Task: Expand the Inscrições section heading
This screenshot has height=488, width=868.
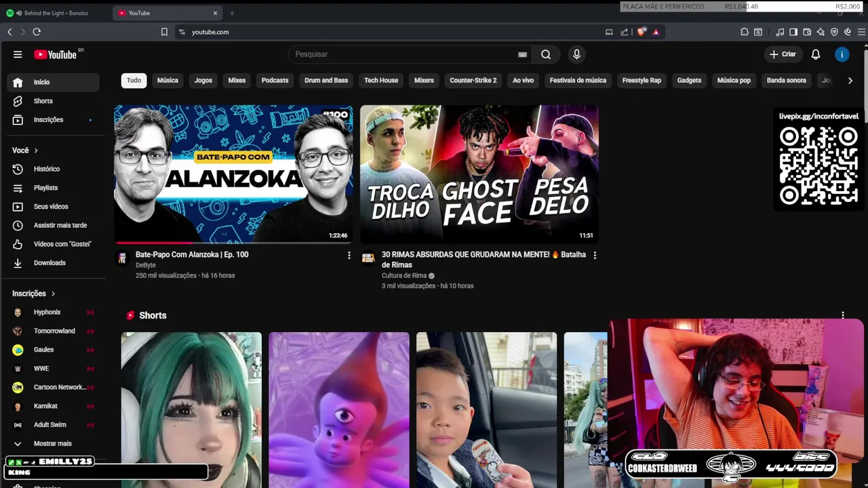Action: tap(34, 293)
